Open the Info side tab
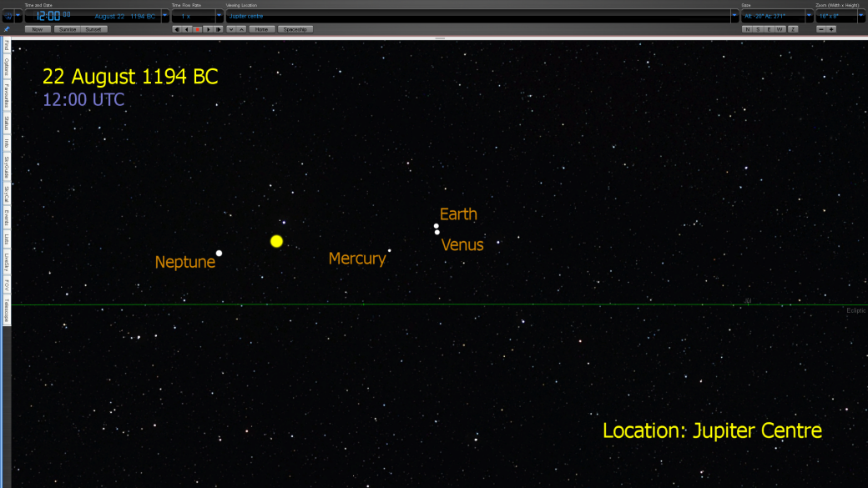The width and height of the screenshot is (868, 488). [7, 143]
